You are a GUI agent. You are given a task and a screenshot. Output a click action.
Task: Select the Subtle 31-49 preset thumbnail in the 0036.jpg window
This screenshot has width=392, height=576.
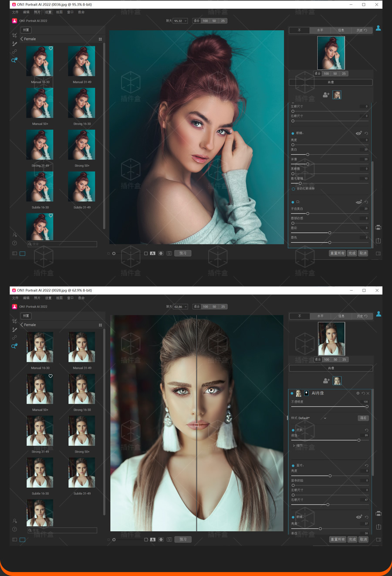tap(82, 187)
